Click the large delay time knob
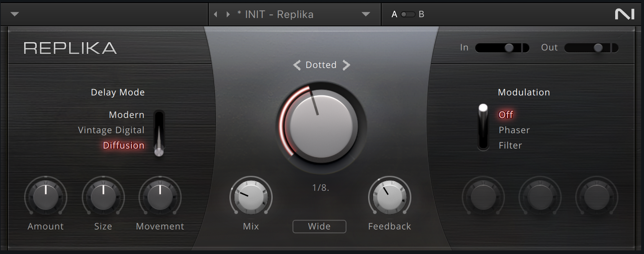Viewport: 644px width, 254px height. coord(321,126)
